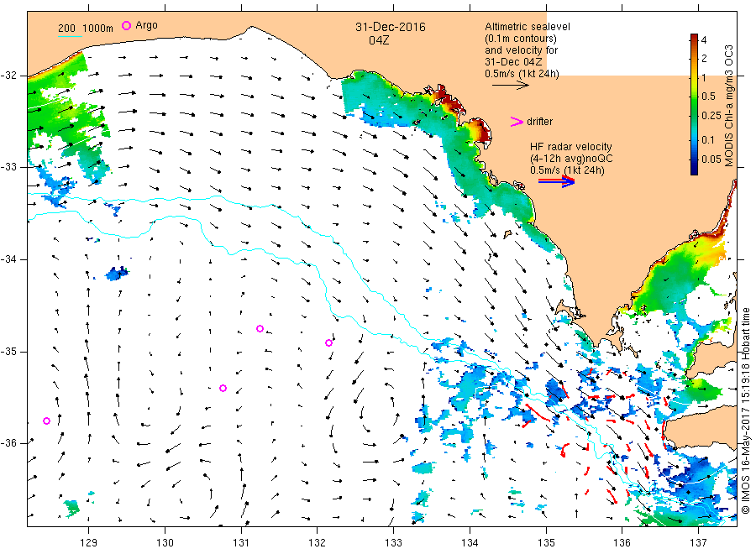Click the latitude axis label -35
The height and width of the screenshot is (554, 756).
[x=8, y=352]
